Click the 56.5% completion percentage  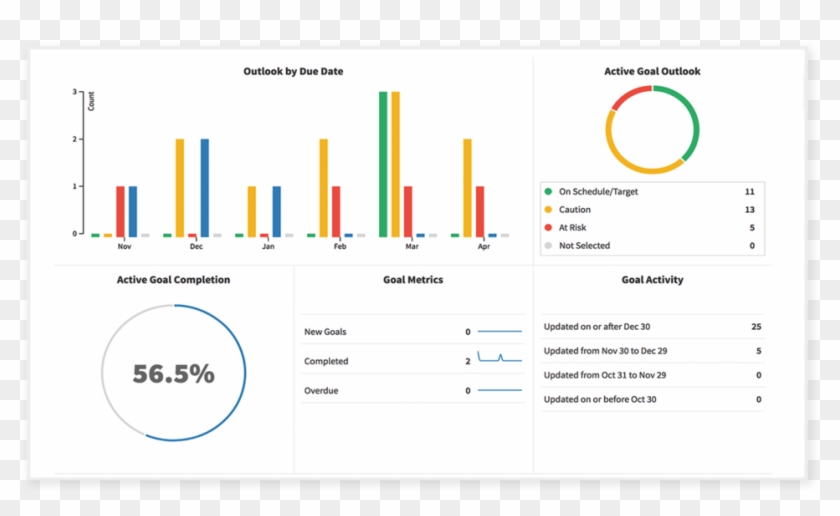[x=173, y=374]
